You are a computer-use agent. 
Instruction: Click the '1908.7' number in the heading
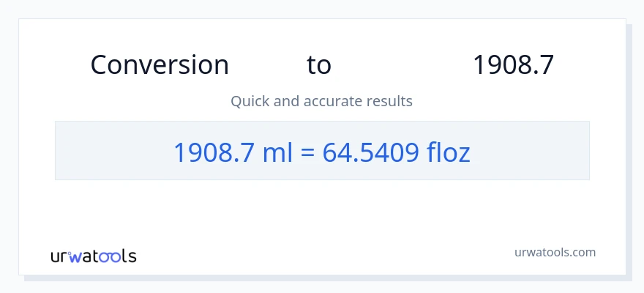512,65
